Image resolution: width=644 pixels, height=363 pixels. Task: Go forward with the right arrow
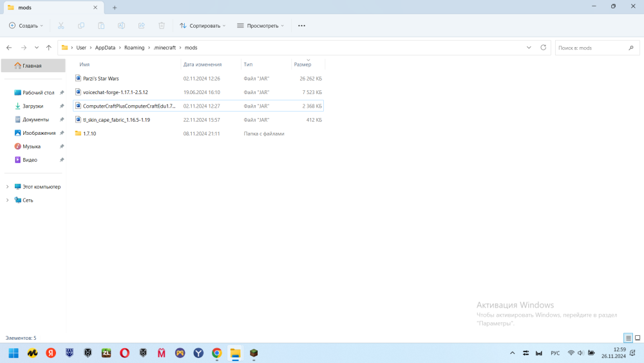click(24, 48)
